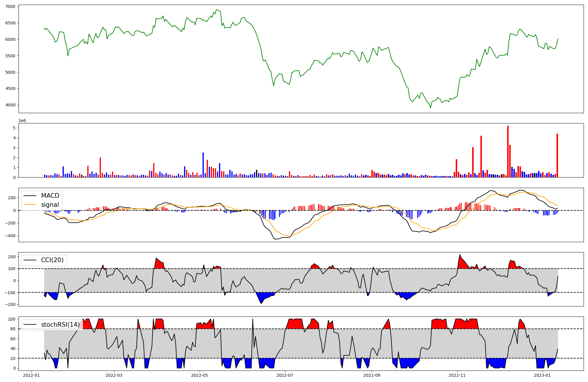Screen dimensions: 588x382
Task: Click the 2023-01 x-axis date label
Action: point(542,375)
